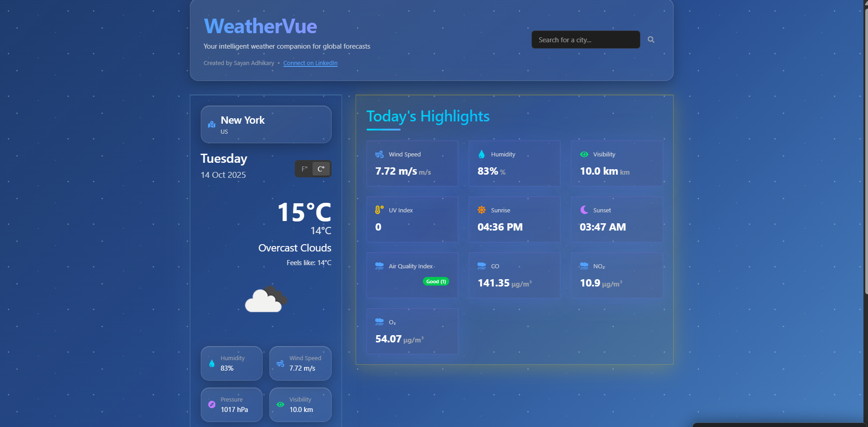Switch temperature units to Fahrenheit
The width and height of the screenshot is (868, 427).
tap(304, 169)
